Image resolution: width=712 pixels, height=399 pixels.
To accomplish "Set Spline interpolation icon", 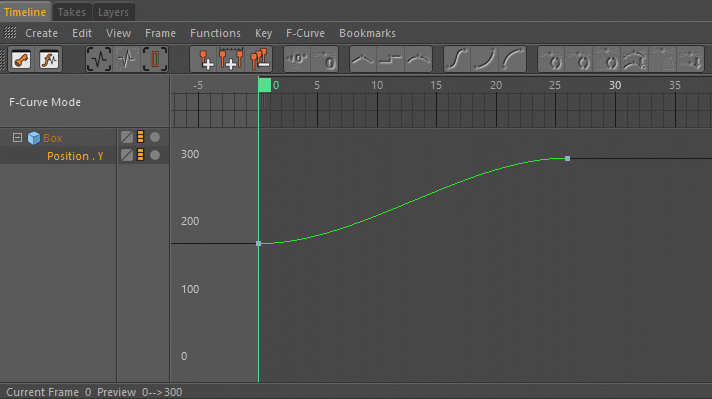I will coord(418,59).
